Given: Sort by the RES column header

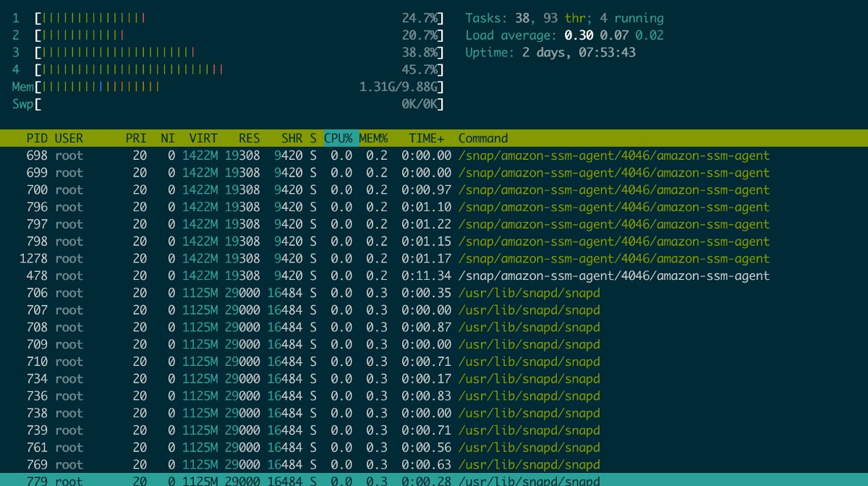Looking at the screenshot, I should click(250, 138).
